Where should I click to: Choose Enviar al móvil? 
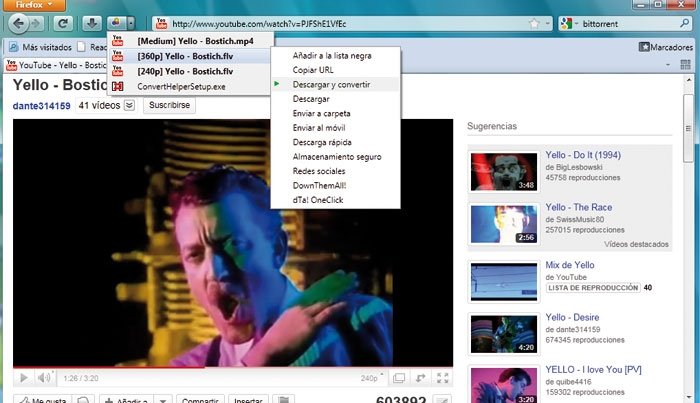coord(335,128)
